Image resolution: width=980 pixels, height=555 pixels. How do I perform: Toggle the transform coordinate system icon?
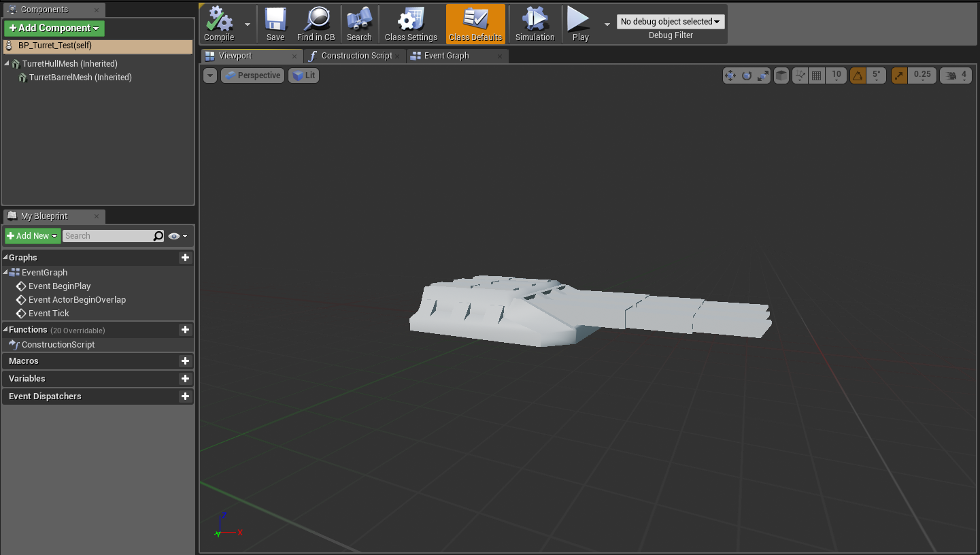[800, 75]
